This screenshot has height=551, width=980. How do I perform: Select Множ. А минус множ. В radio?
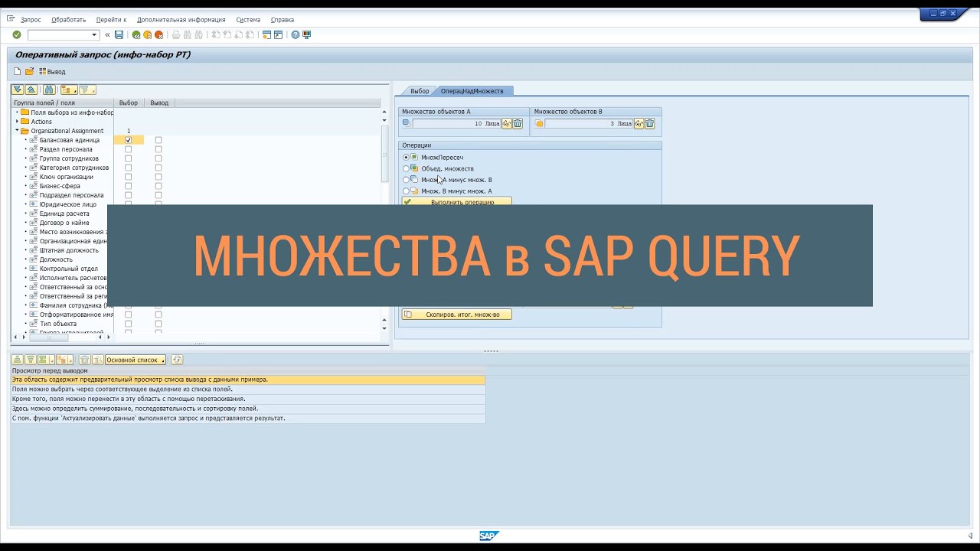click(407, 180)
